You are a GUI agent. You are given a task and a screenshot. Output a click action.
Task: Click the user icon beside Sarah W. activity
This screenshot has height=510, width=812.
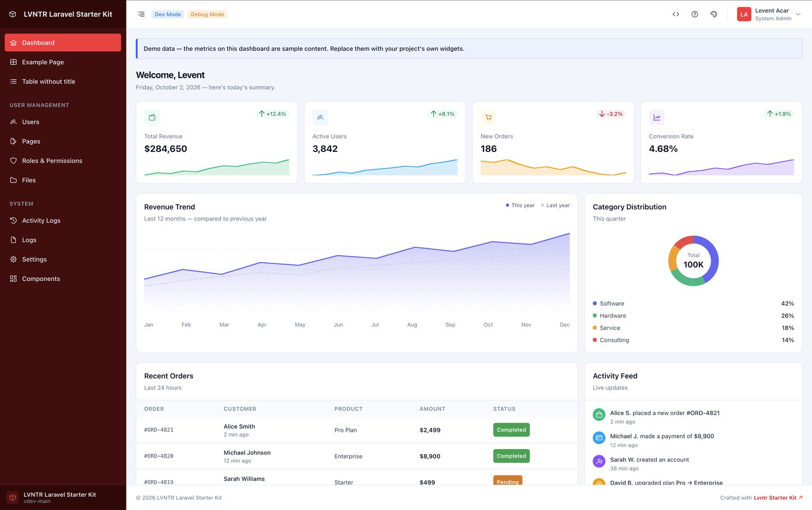click(x=599, y=461)
